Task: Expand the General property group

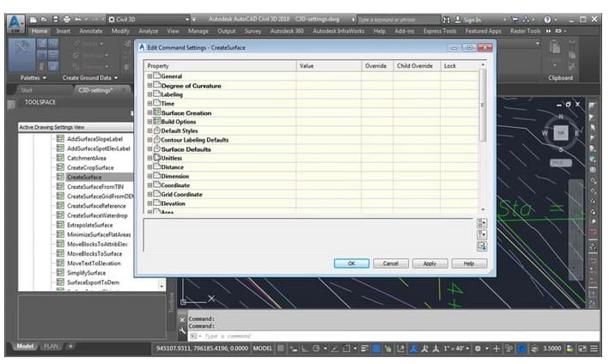Action: point(149,76)
